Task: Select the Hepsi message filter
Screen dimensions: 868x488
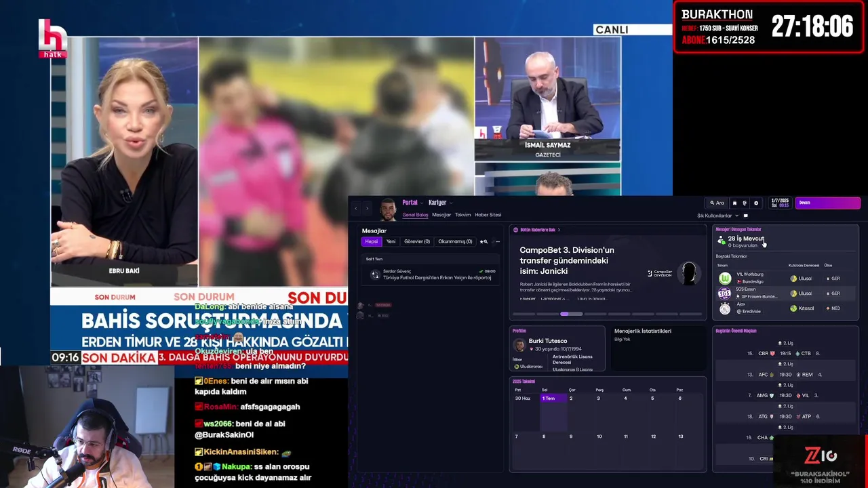Action: coord(371,241)
